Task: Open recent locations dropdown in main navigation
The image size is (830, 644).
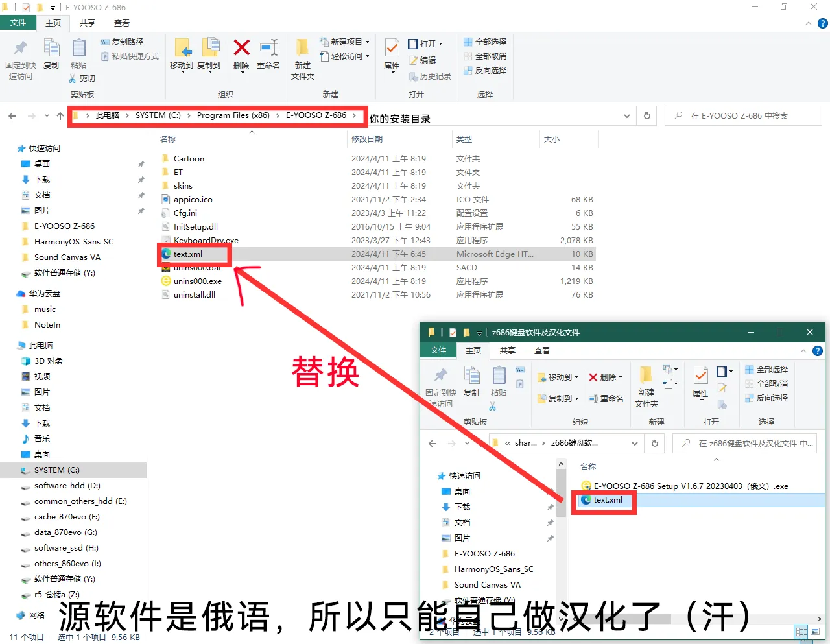Action: click(47, 116)
